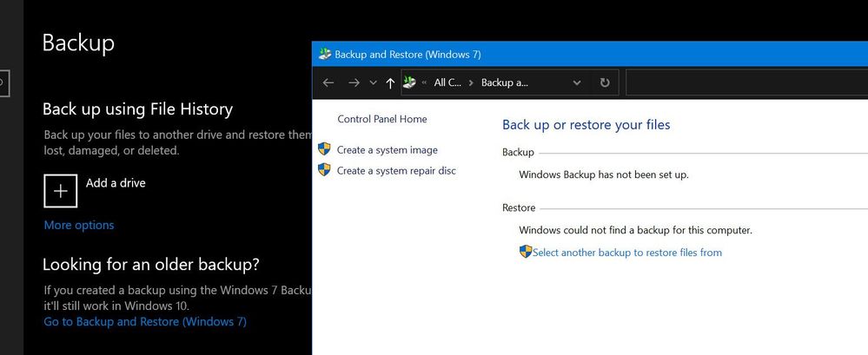Click the Backup and Restore breadcrumb segment
Viewport: 868px width, 355px height.
[x=505, y=83]
